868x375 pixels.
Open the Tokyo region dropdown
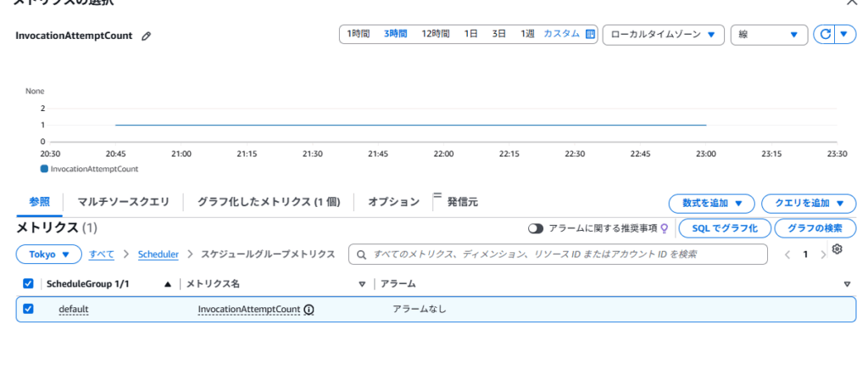49,255
